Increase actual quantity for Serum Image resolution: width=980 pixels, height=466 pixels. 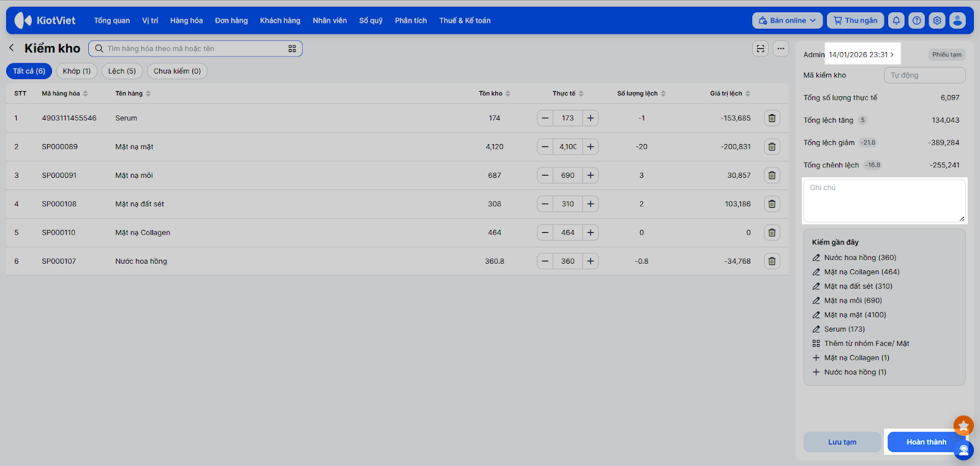590,118
